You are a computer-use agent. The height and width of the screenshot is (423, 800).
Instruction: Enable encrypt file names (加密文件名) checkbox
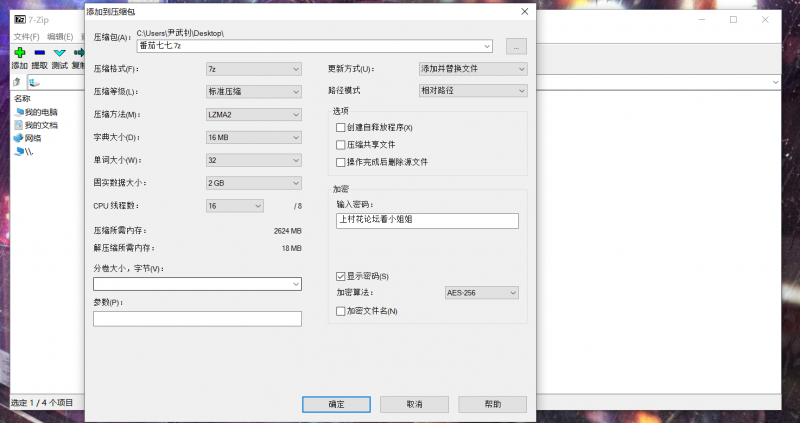tap(341, 312)
